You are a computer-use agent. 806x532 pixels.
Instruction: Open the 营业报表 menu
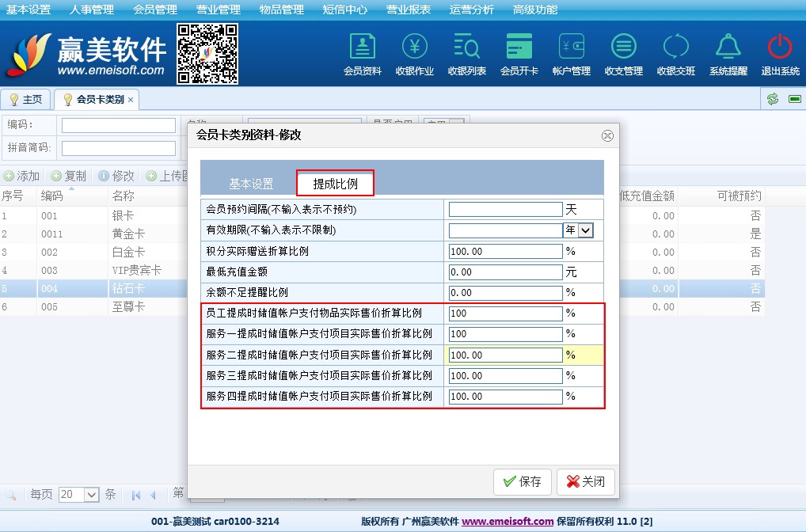[x=408, y=9]
